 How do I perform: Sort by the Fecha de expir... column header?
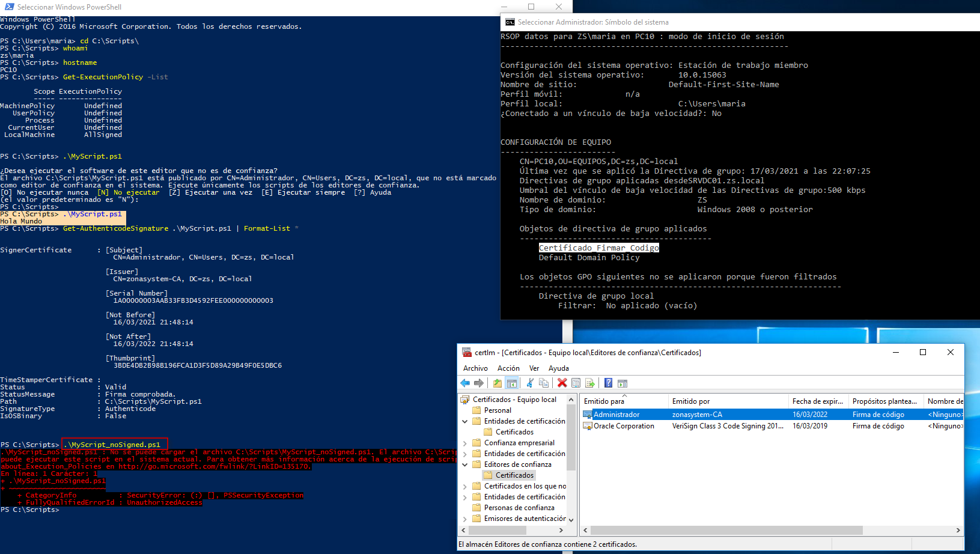coord(818,401)
